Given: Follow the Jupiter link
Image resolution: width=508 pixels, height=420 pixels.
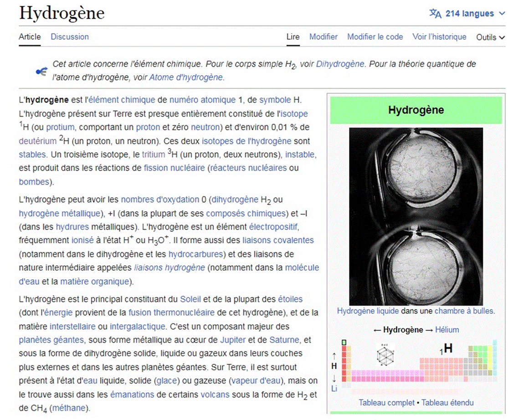Looking at the screenshot, I should pos(233,340).
